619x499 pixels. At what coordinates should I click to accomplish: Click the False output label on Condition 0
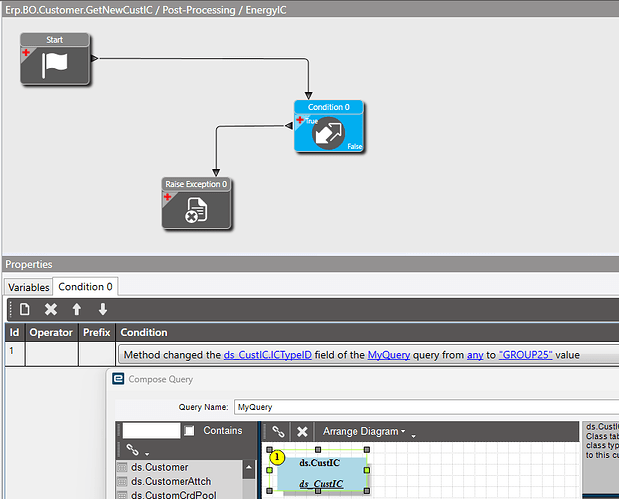(355, 146)
